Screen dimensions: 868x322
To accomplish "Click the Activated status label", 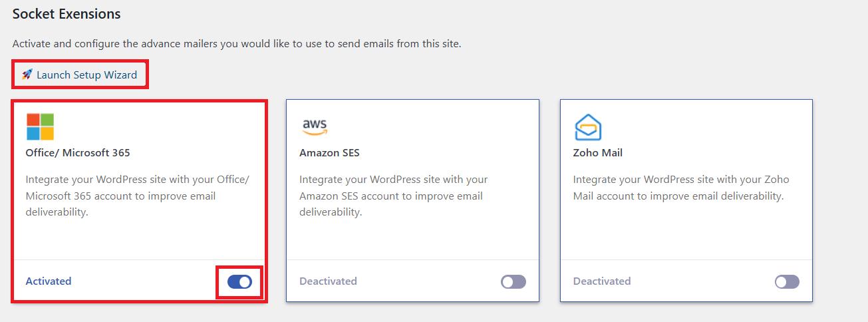I will [x=49, y=281].
